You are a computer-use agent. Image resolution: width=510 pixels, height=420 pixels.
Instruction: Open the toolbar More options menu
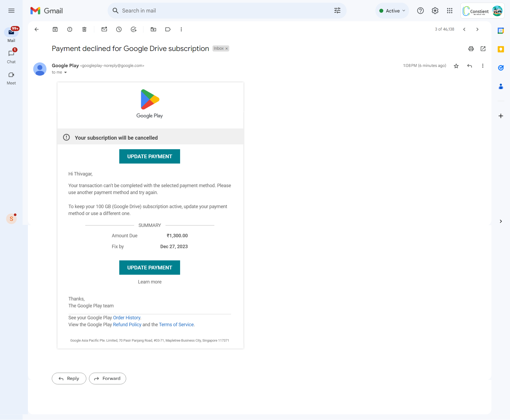(x=181, y=29)
